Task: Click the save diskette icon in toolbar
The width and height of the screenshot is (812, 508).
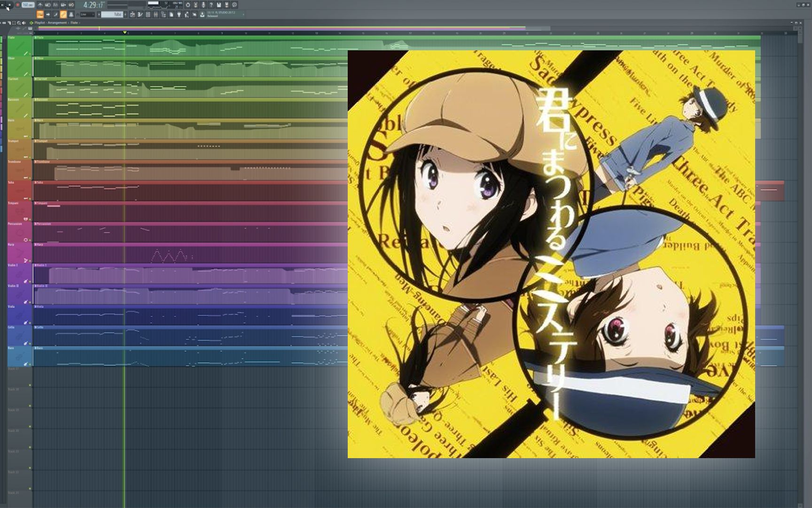Action: click(x=219, y=5)
